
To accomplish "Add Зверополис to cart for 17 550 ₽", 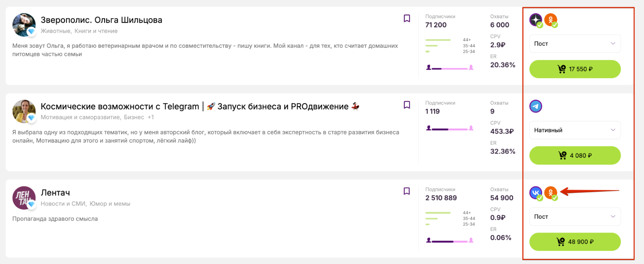I will [x=575, y=69].
